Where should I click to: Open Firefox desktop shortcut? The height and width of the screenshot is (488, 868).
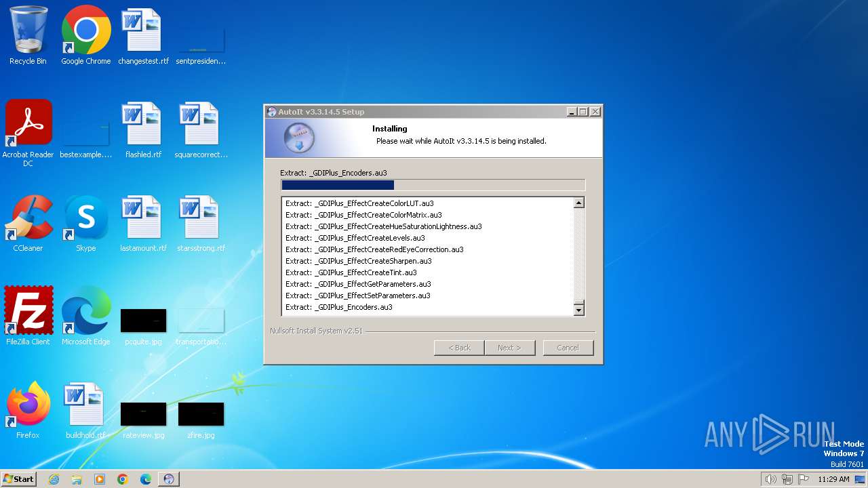28,410
